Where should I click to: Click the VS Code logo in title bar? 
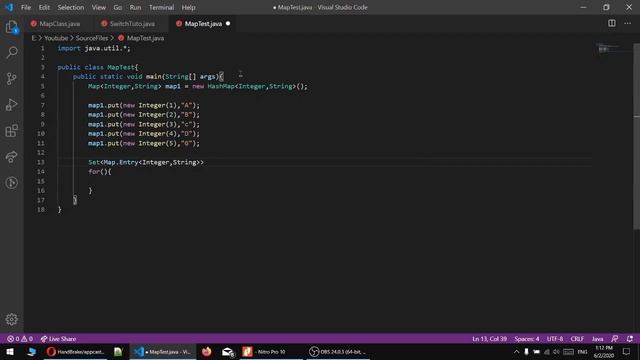coord(9,7)
